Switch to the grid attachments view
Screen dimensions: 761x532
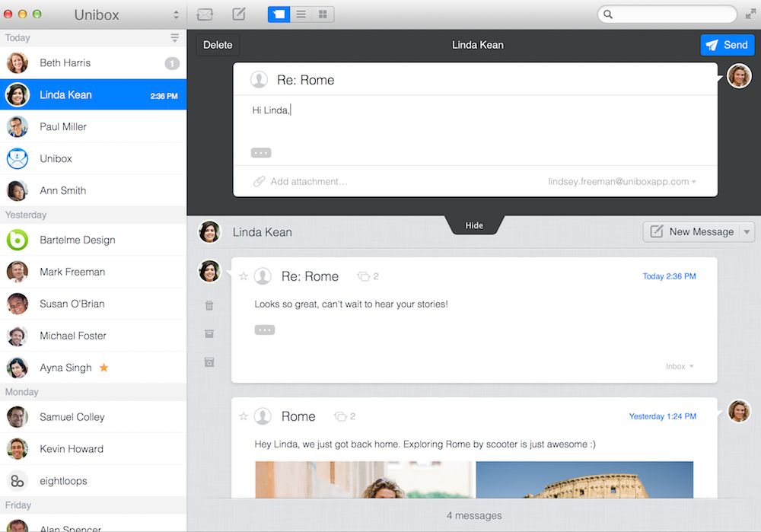coord(323,14)
